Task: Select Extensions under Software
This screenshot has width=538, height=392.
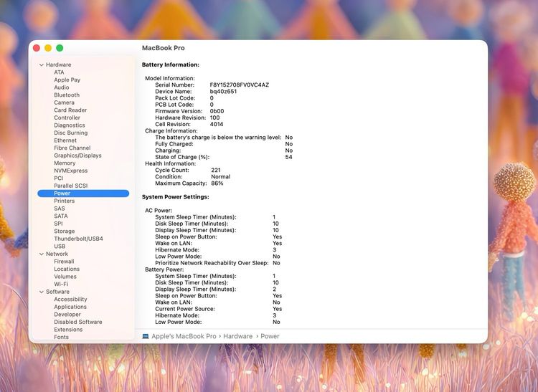Action: 68,329
